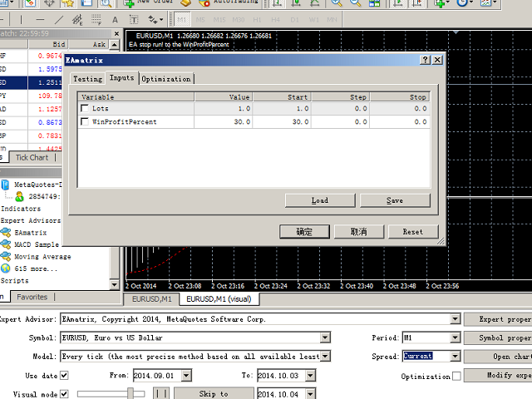Enable the Optimization checkbox in tester
Viewport: 532px width, 399px height.
pyautogui.click(x=456, y=376)
